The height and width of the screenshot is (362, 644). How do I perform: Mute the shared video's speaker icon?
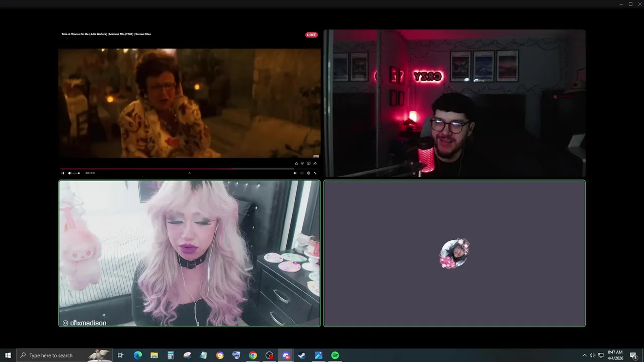coord(69,173)
